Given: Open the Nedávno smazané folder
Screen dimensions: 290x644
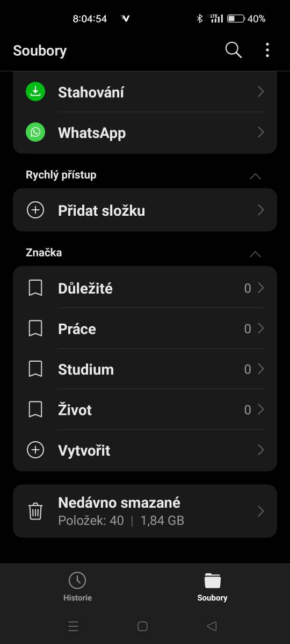Looking at the screenshot, I should coord(145,511).
